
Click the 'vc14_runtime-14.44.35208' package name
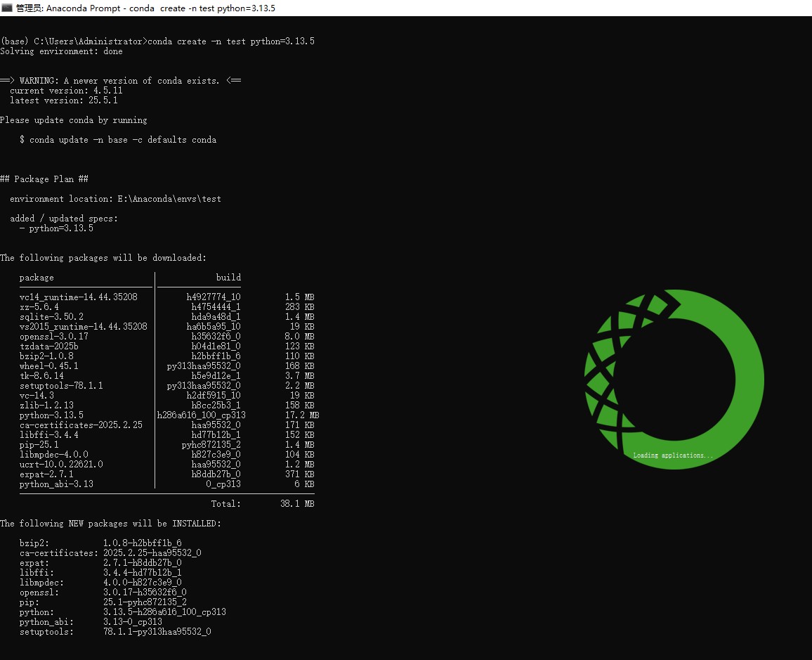tap(79, 297)
